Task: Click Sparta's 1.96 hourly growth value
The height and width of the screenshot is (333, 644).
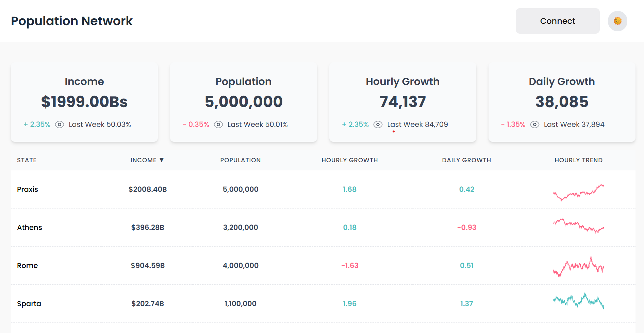Action: pos(350,304)
